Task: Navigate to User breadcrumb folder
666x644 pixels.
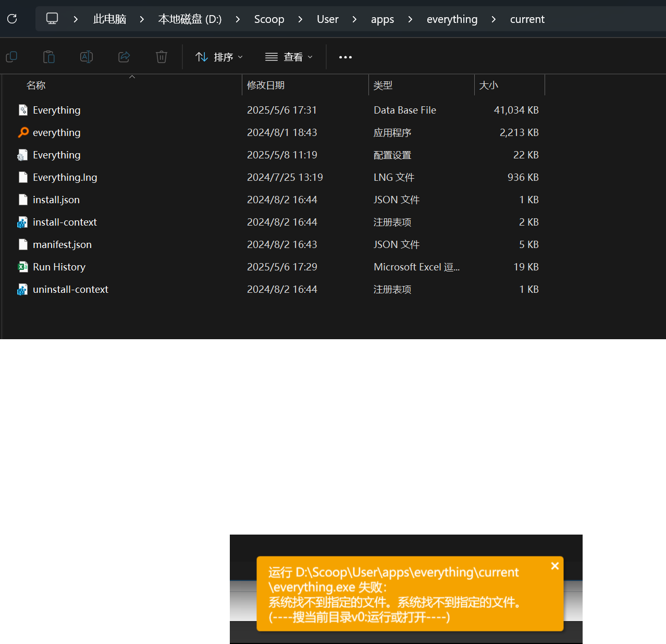Action: coord(327,19)
